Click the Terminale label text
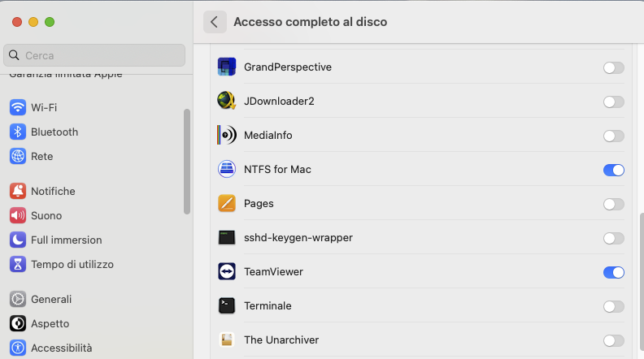Image resolution: width=644 pixels, height=359 pixels. tap(268, 305)
